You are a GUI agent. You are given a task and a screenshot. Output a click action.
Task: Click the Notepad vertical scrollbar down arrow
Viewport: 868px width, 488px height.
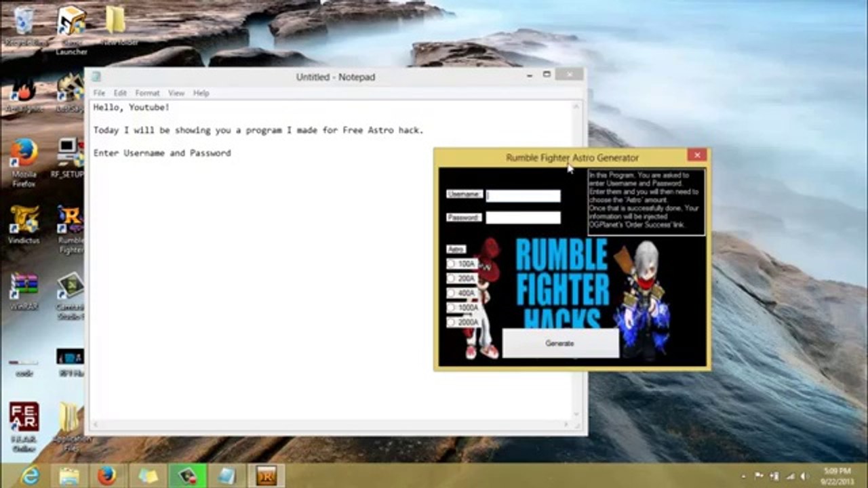[576, 413]
